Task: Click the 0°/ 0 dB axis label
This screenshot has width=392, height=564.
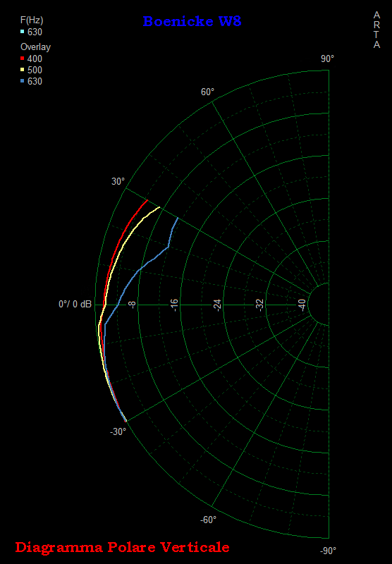Action: coord(75,305)
